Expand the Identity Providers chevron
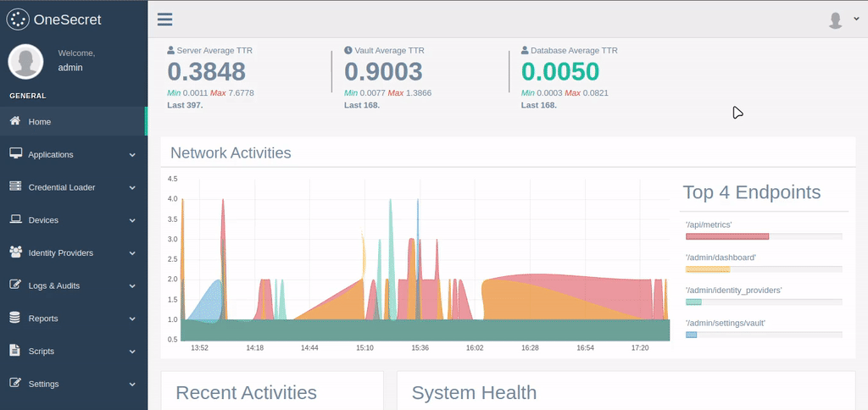The width and height of the screenshot is (868, 410). click(132, 253)
